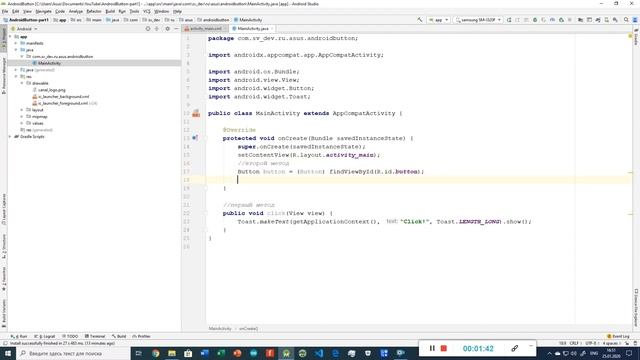Click the MainActivity breadcrumb in navigation bar
The image size is (640, 360).
(248, 20)
